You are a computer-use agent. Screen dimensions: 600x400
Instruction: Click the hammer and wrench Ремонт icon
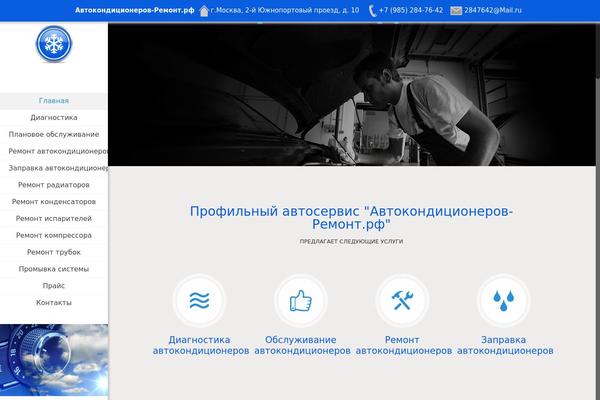coord(402,300)
